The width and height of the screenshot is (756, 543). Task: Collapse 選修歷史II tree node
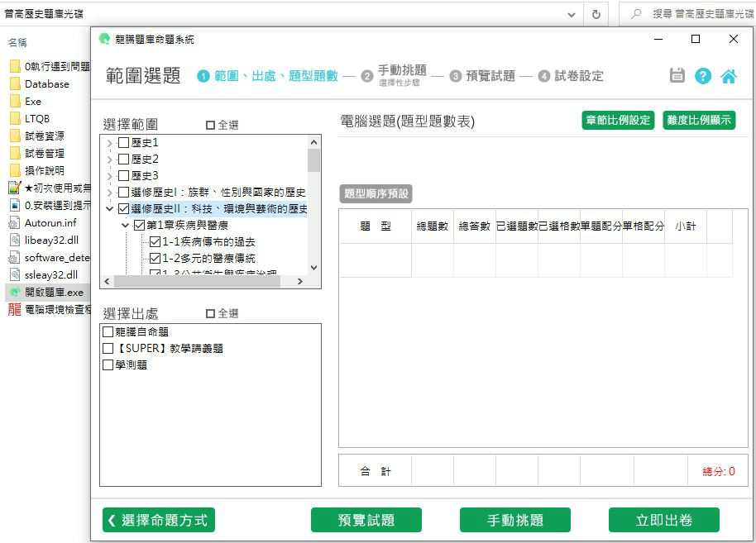109,208
